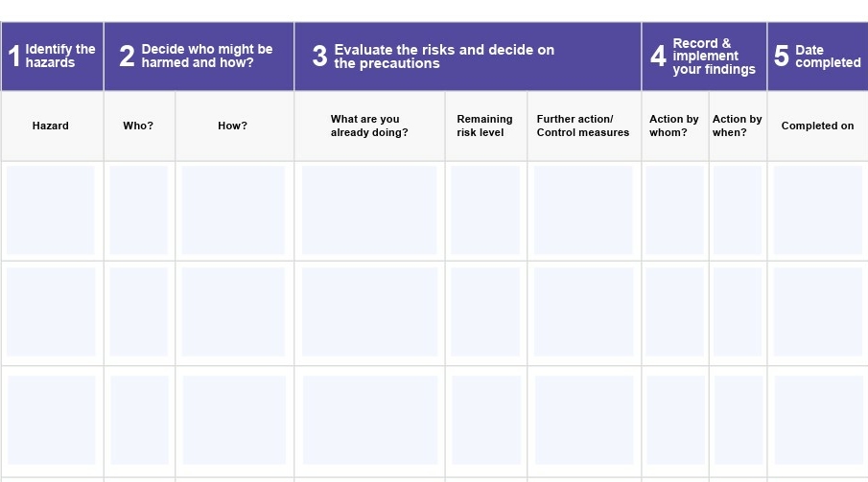868x482 pixels.
Task: Click second row Remaining risk level field
Action: (x=485, y=312)
